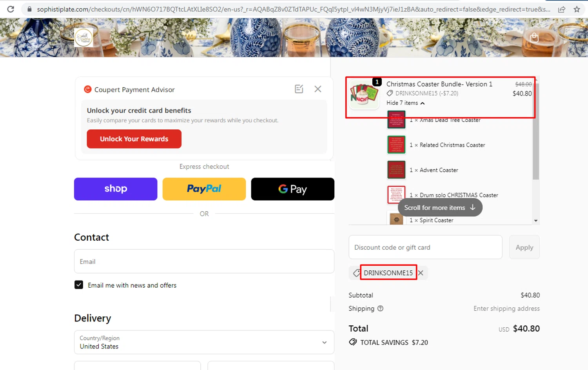Click the order summary scrollbar thumb
The width and height of the screenshot is (588, 370).
point(536,132)
